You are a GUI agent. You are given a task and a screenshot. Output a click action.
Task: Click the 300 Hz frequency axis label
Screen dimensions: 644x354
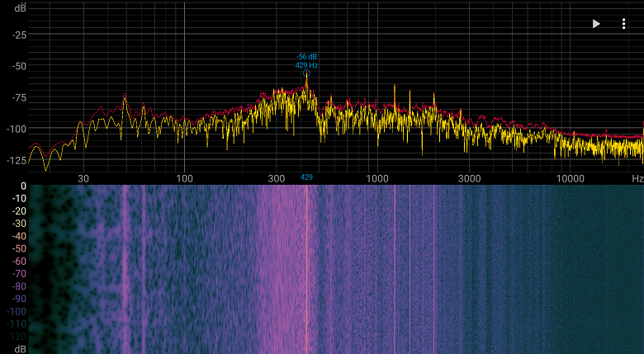pyautogui.click(x=277, y=178)
